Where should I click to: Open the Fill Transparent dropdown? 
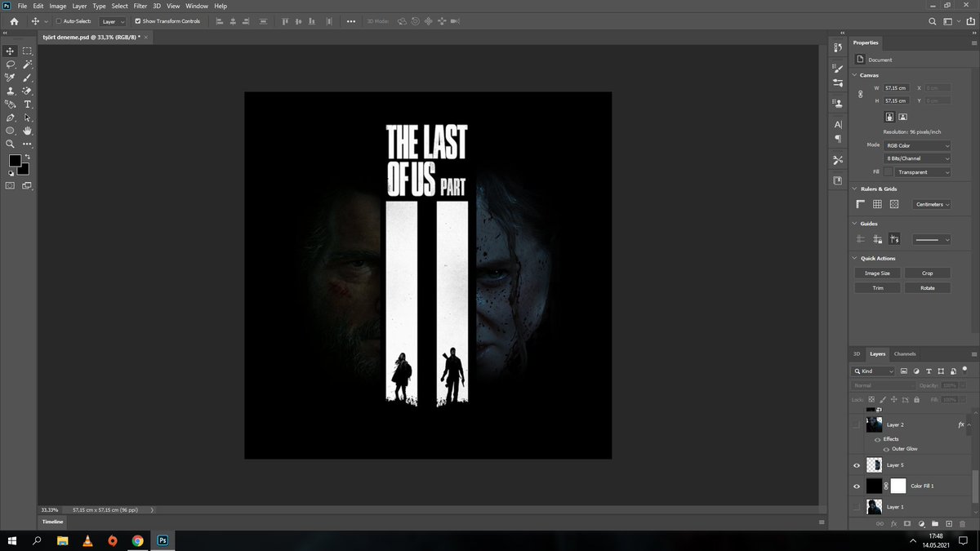pos(924,172)
